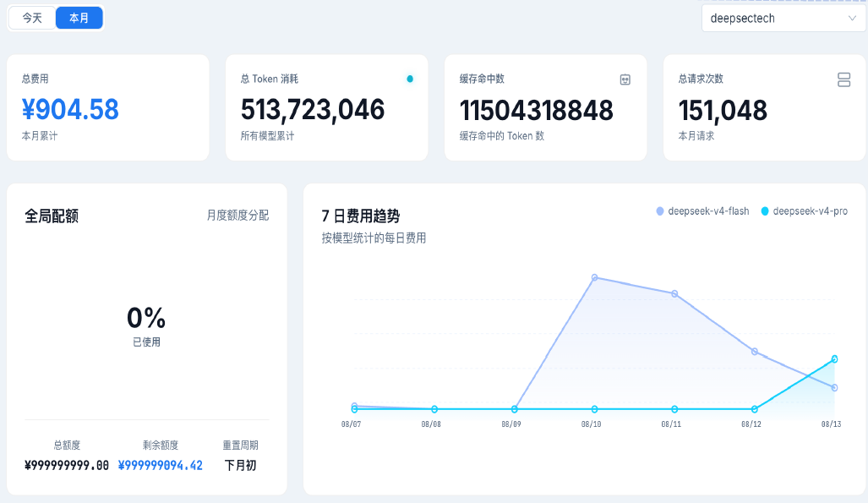
Task: Click the flash data point at 08/12
Action: pyautogui.click(x=755, y=352)
